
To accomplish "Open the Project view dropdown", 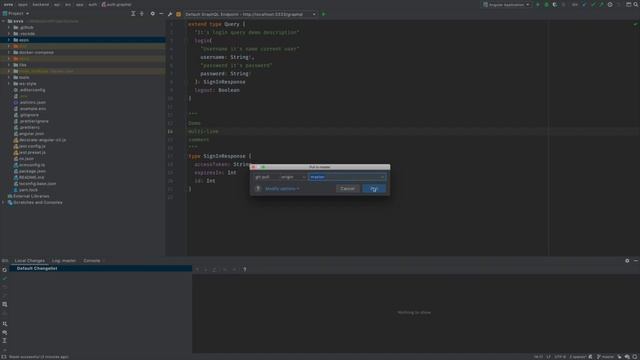I will [x=16, y=13].
